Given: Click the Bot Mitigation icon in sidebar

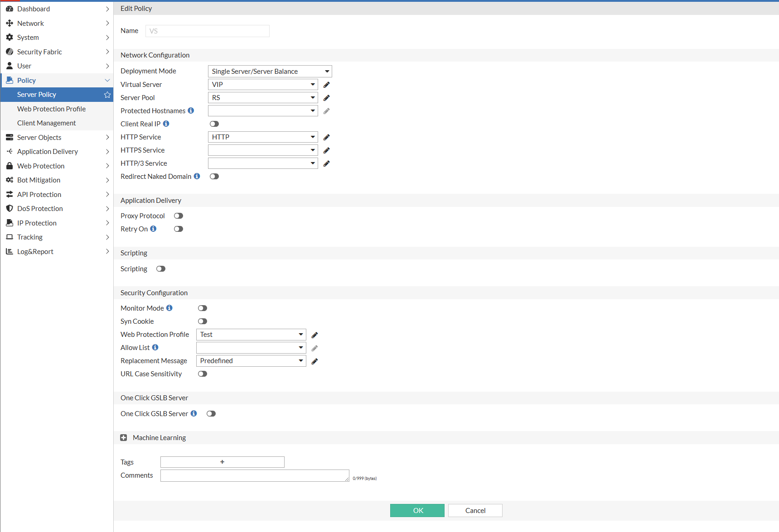Looking at the screenshot, I should pyautogui.click(x=10, y=180).
